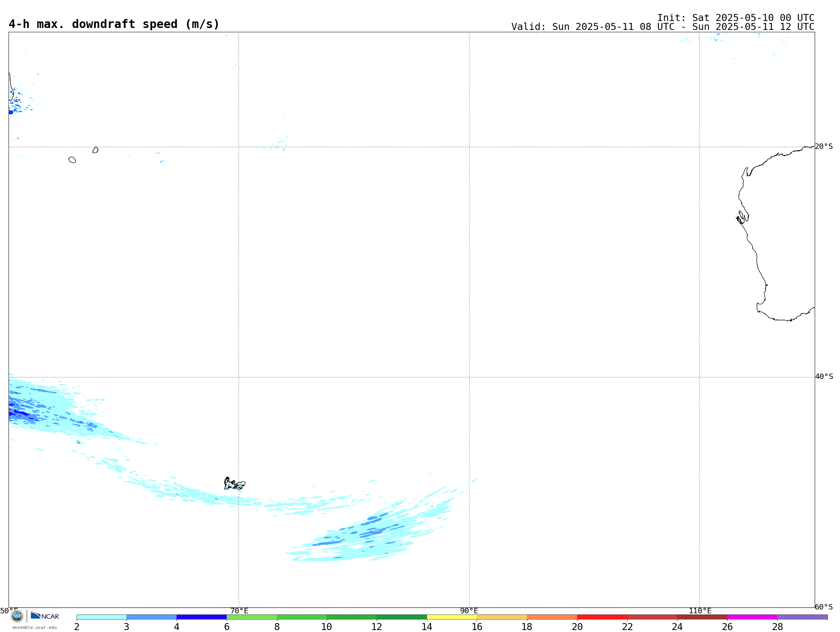This screenshot has height=632, width=840.
Task: Click the light cyan 2-3 colorbar swatch
Action: [101, 617]
